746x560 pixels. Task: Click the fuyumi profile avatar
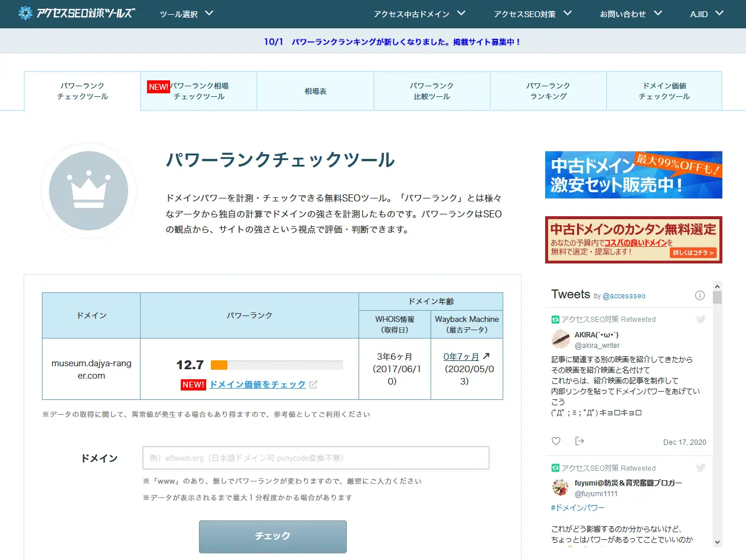tap(561, 487)
